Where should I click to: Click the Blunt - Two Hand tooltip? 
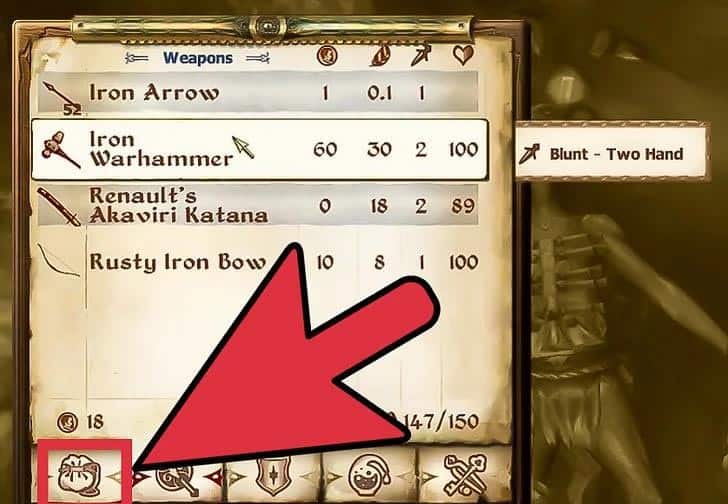point(612,152)
